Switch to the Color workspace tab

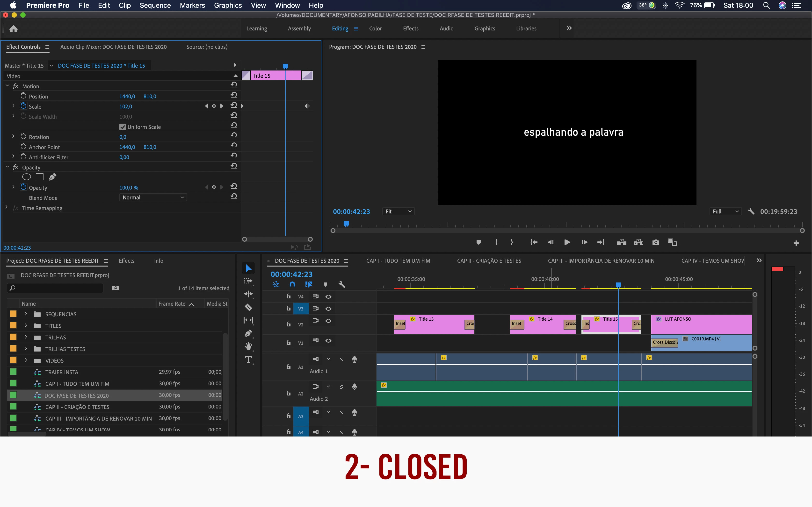[x=375, y=28]
